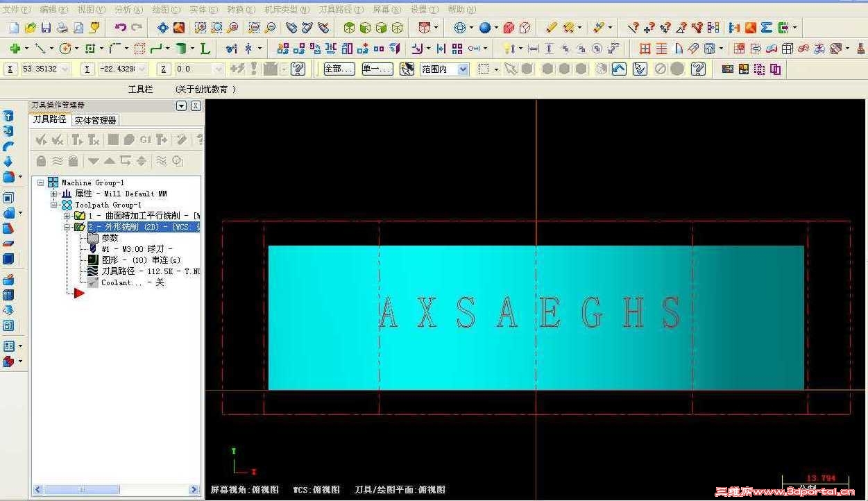This screenshot has height=501, width=868.
Task: Expand operation 1 曲面精加工平行铣削
Action: pyautogui.click(x=67, y=216)
